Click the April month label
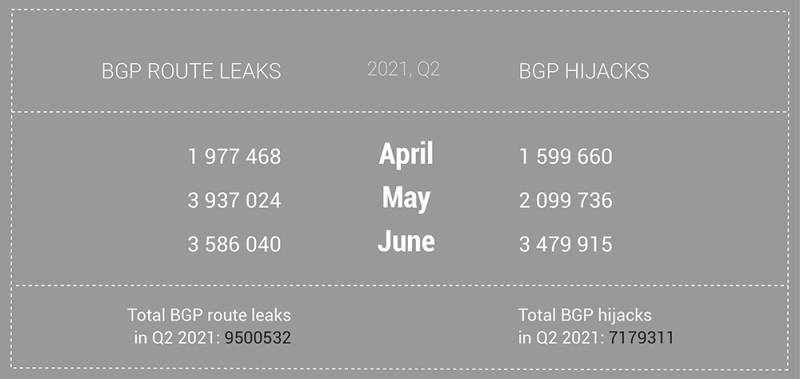 tap(406, 154)
